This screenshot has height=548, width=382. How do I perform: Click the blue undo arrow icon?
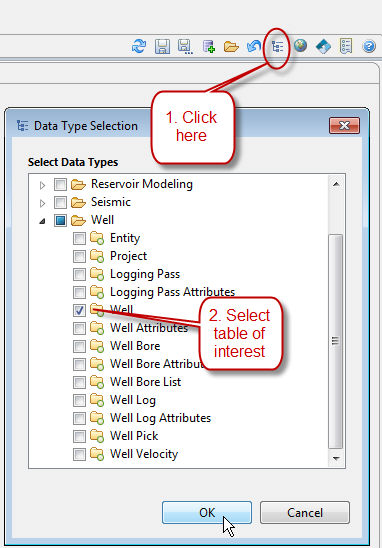254,46
